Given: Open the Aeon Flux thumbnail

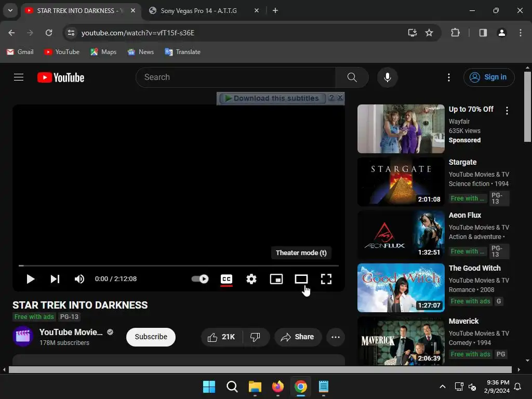Looking at the screenshot, I should pos(401,234).
